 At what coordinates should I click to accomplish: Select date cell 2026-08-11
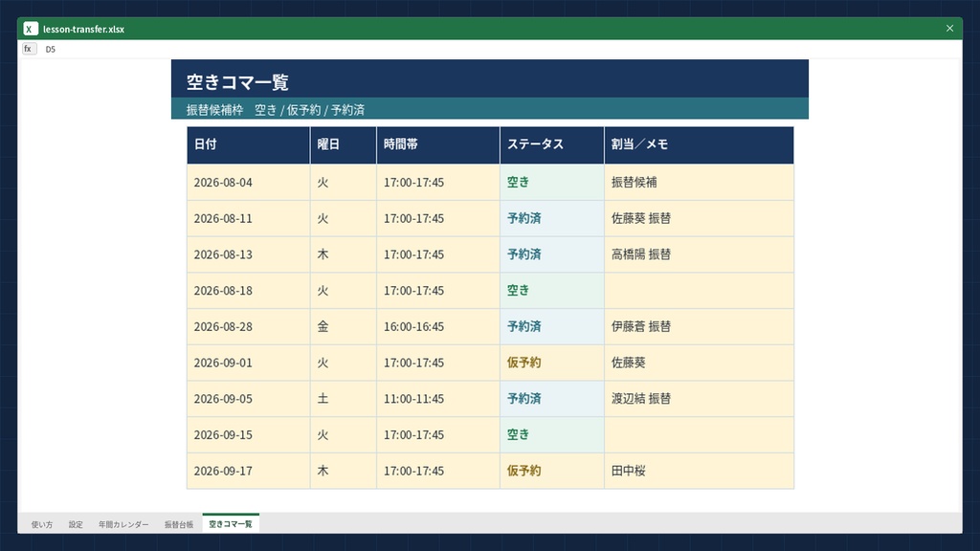point(248,219)
